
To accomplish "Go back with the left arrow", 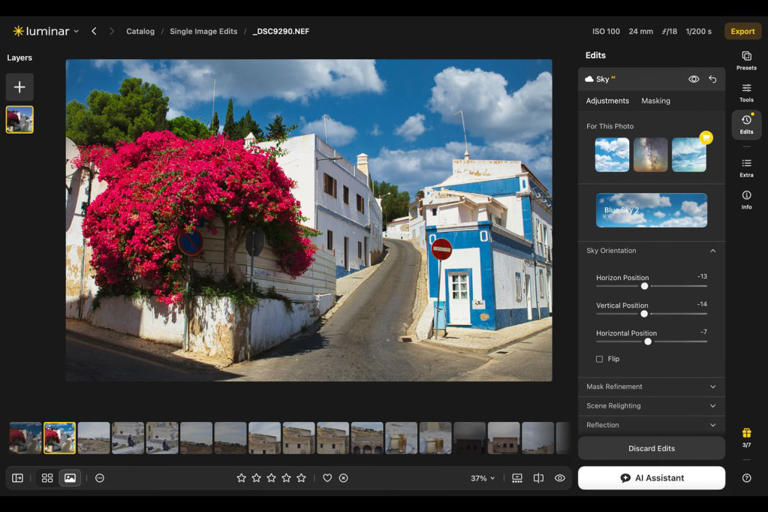I will pos(94,31).
